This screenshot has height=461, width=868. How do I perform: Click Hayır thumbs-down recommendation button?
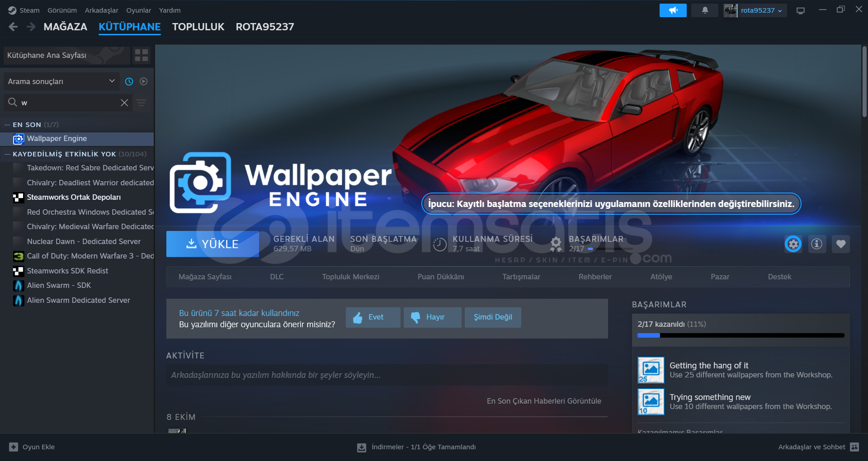pos(432,317)
